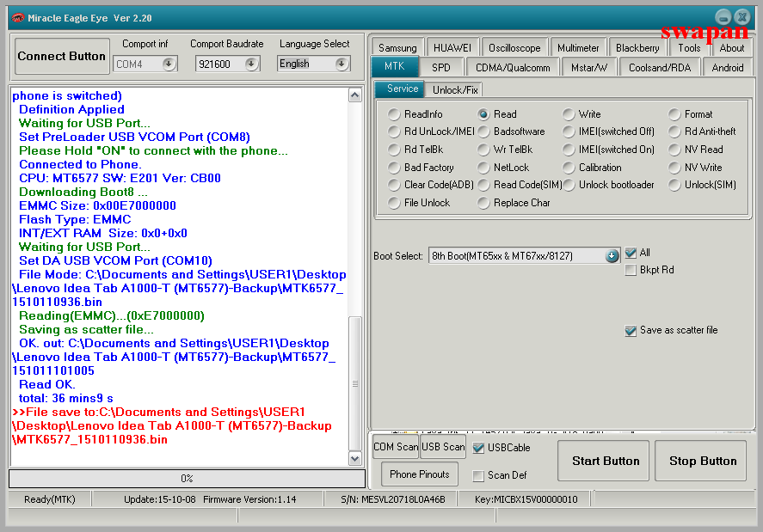
Task: Click the log scrollbar up arrow
Action: click(355, 95)
